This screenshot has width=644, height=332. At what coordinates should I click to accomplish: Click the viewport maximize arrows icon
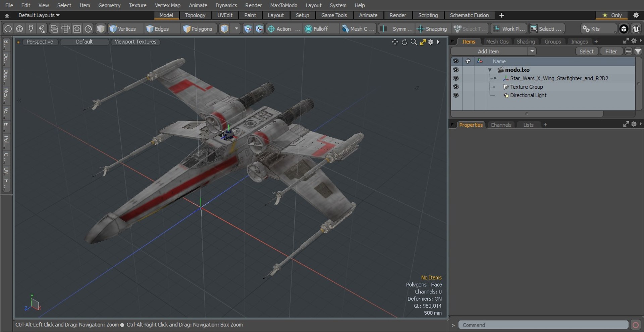point(423,42)
